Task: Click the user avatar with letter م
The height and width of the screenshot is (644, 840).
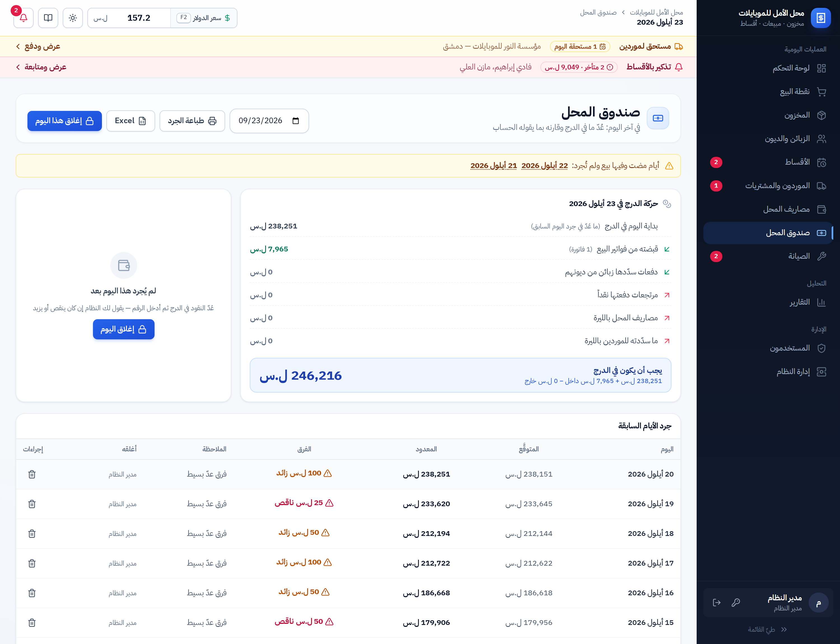Action: click(x=818, y=603)
